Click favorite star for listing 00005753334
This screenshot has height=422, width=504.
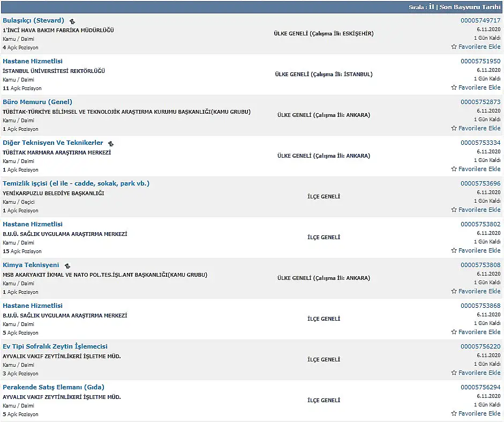tap(454, 169)
